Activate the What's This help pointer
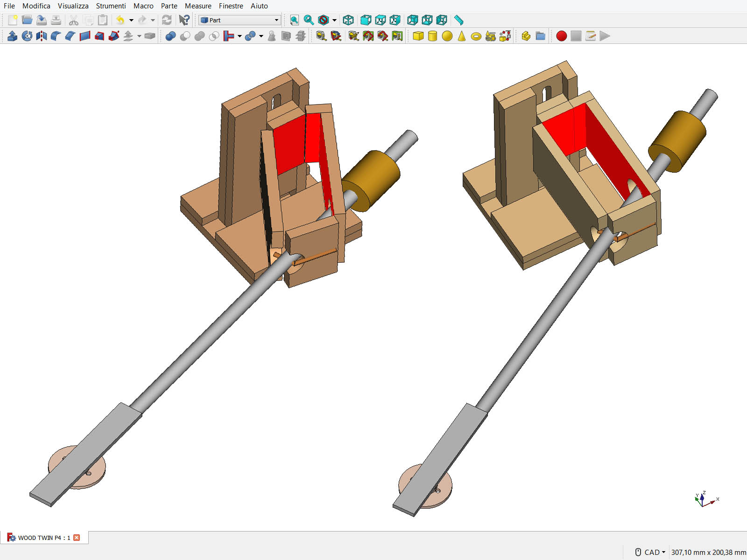 coord(184,20)
